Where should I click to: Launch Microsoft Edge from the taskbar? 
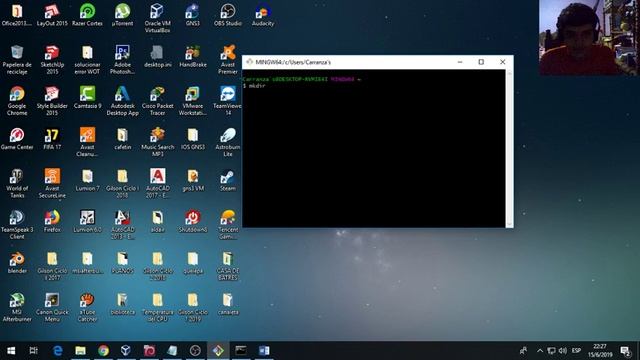(58, 351)
